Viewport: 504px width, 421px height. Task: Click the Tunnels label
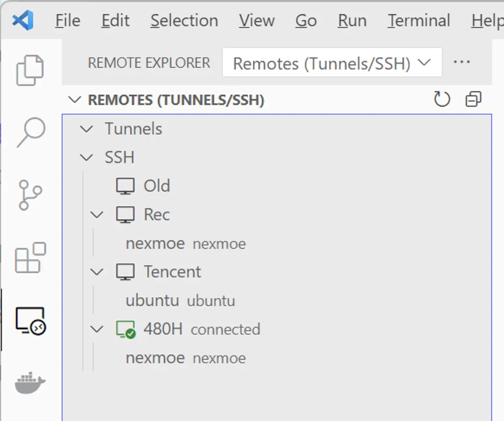click(x=134, y=129)
